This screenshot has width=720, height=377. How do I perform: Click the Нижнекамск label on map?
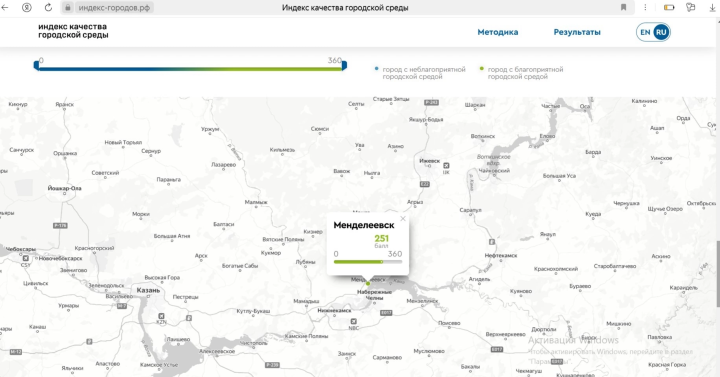click(x=334, y=310)
